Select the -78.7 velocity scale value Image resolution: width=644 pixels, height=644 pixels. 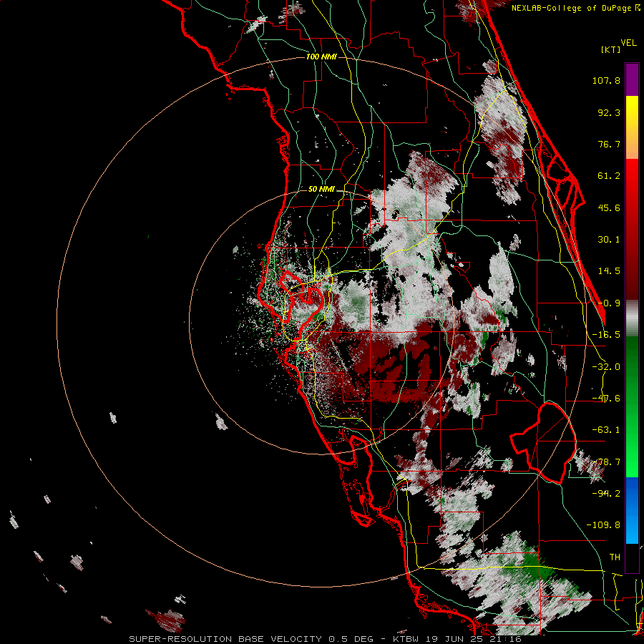tap(606, 462)
